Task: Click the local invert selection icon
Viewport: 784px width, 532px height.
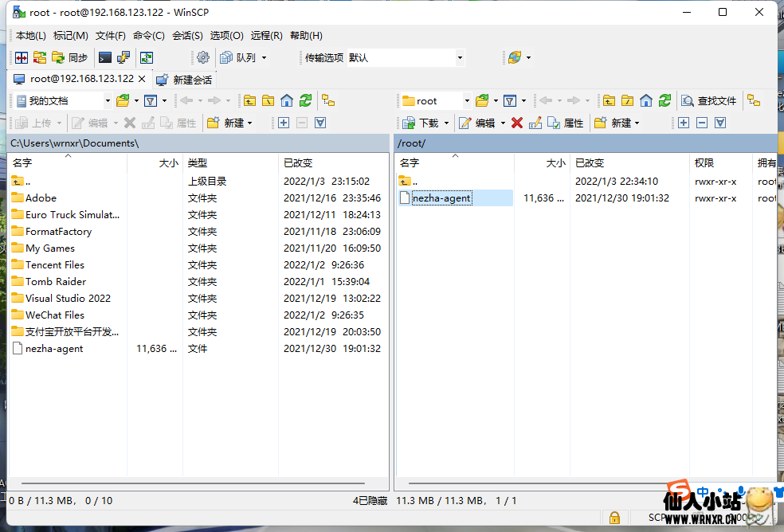Action: click(320, 123)
